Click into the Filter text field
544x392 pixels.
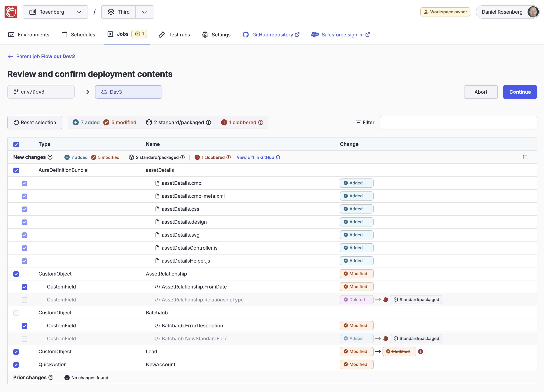[458, 123]
